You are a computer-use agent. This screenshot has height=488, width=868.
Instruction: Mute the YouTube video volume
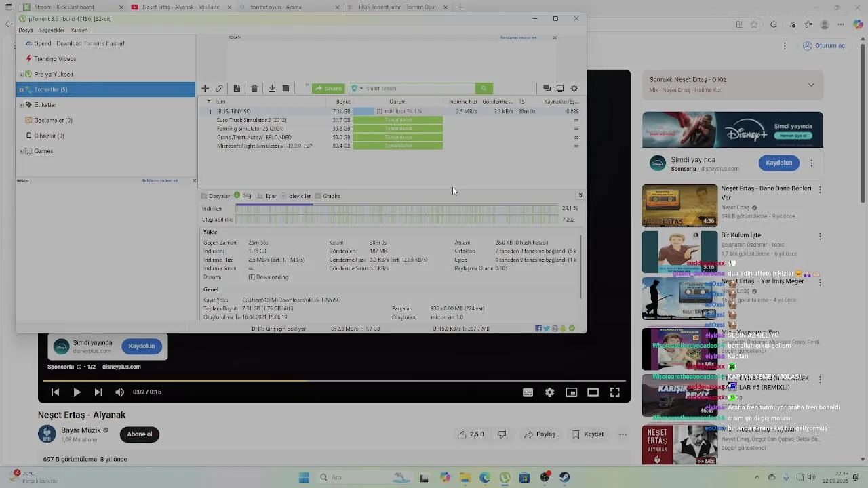coord(120,392)
